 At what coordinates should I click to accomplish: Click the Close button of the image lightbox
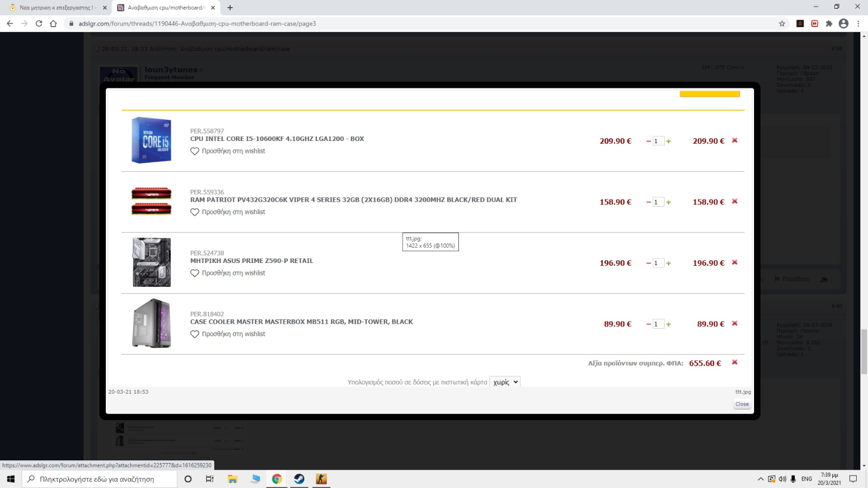pyautogui.click(x=742, y=404)
